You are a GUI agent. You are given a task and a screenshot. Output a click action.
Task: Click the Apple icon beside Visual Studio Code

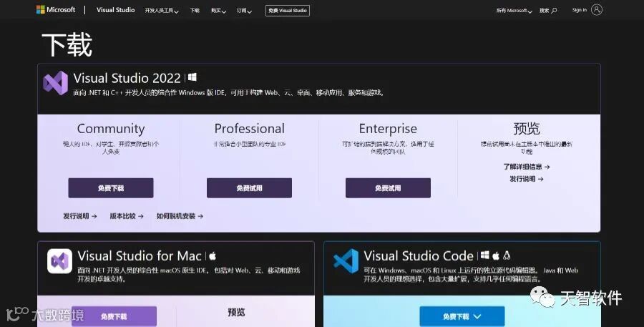[x=496, y=255]
